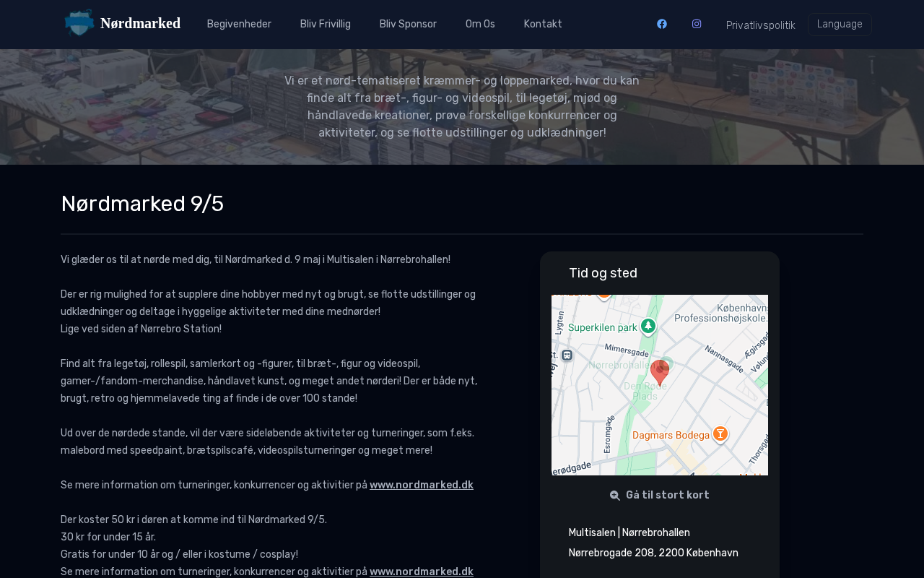Click the Multisalen | Nørrebrohallen venue text
The height and width of the screenshot is (578, 924).
629,533
